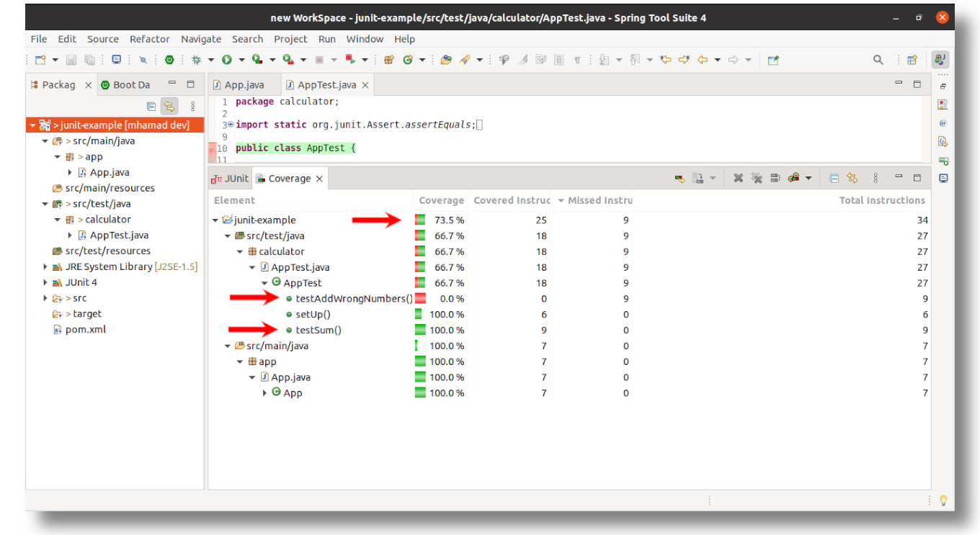Collapse src/test/java row in Coverage tree
This screenshot has width=980, height=535.
click(228, 236)
